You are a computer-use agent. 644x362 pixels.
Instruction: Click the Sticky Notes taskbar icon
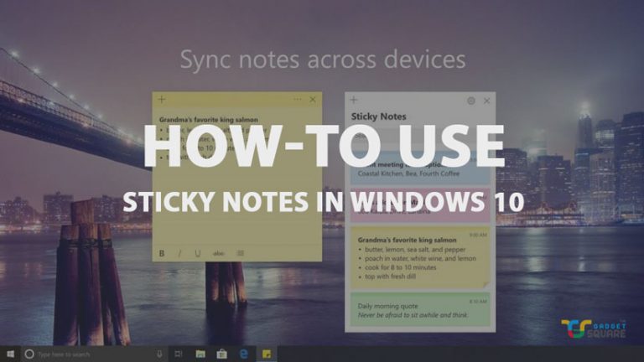coord(267,354)
